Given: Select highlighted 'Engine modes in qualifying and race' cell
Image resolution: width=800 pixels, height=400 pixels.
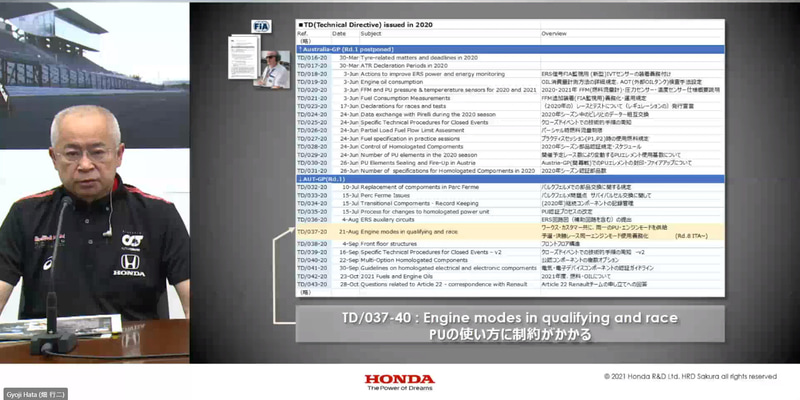Looking at the screenshot, I should pos(409,232).
